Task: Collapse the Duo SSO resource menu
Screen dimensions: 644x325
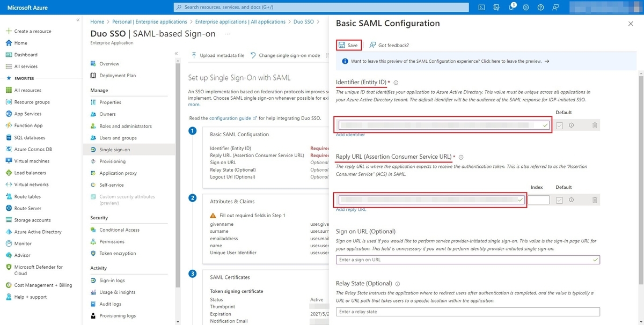Action: tap(177, 54)
